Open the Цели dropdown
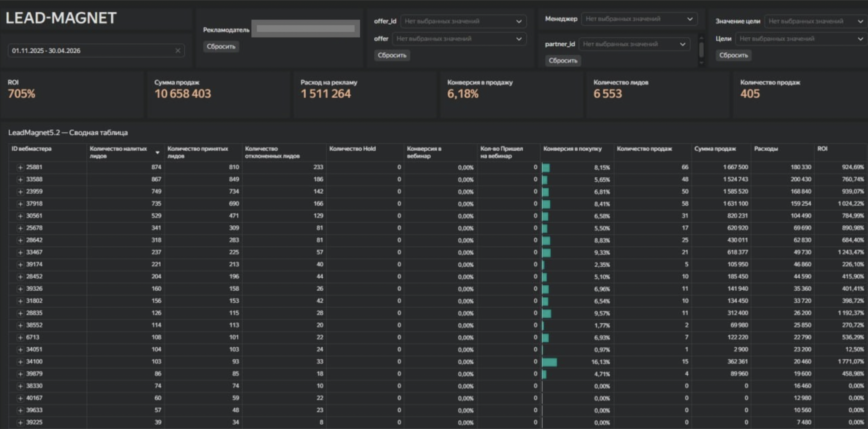This screenshot has width=868, height=429. 801,39
